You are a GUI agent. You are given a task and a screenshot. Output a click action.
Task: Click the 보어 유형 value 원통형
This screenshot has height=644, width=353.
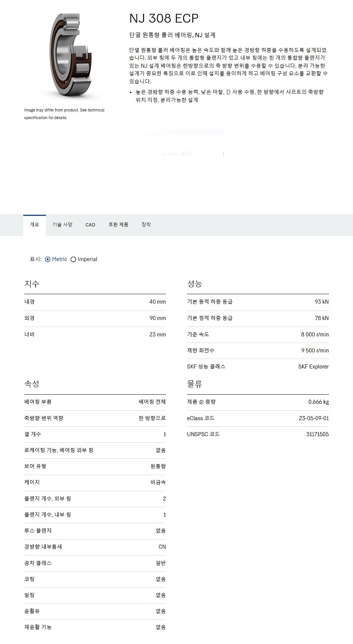point(158,466)
